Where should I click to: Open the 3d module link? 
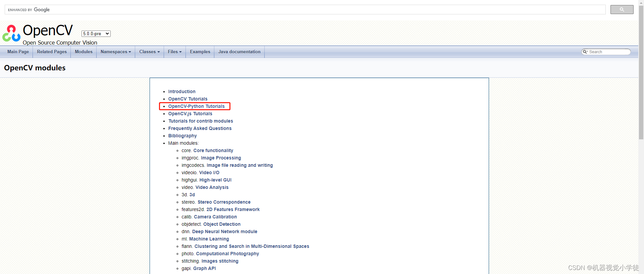(x=192, y=195)
